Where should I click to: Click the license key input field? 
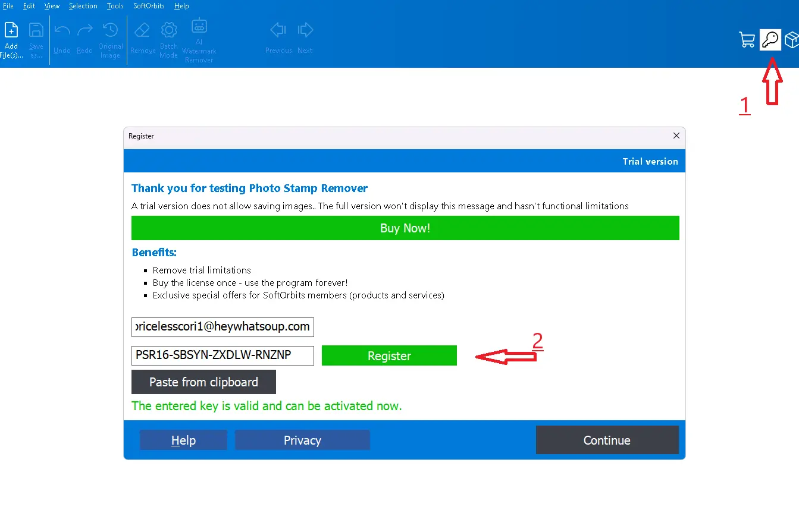(x=223, y=355)
